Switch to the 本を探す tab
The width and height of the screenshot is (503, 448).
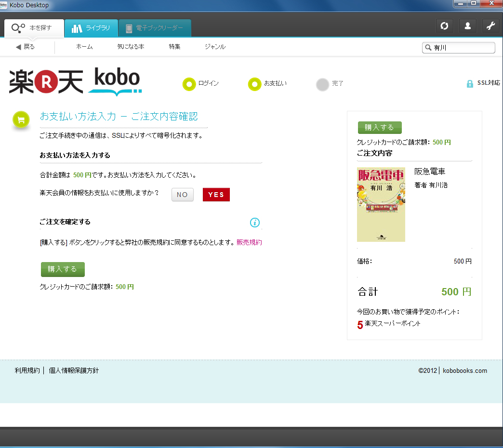34,28
